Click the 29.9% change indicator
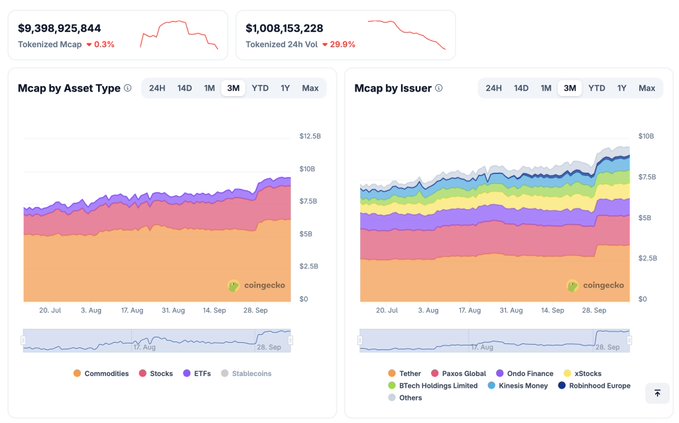 click(x=339, y=44)
